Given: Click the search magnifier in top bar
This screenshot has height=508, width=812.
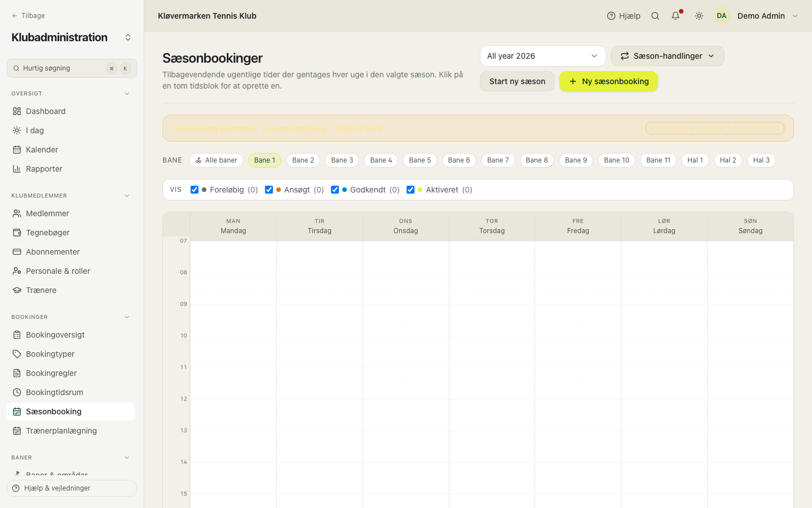Looking at the screenshot, I should (655, 16).
